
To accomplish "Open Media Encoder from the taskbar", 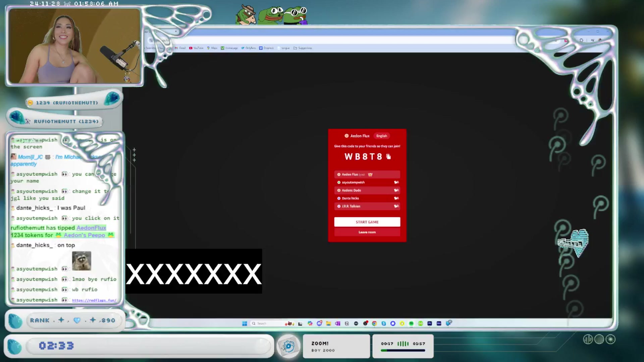I will (439, 323).
